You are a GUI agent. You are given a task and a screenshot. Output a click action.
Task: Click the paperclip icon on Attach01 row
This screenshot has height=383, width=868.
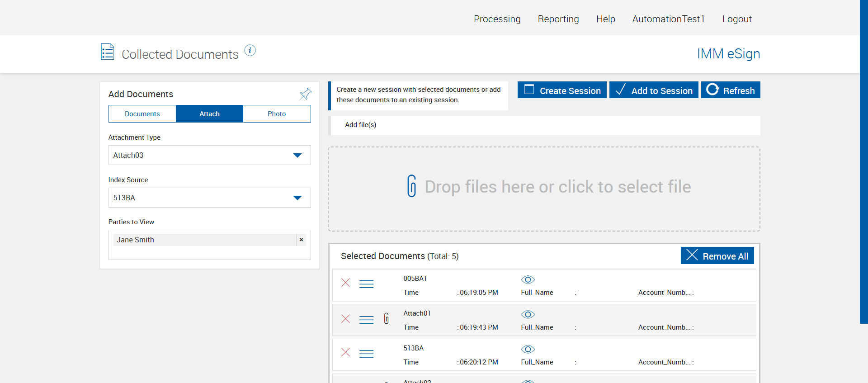(387, 319)
